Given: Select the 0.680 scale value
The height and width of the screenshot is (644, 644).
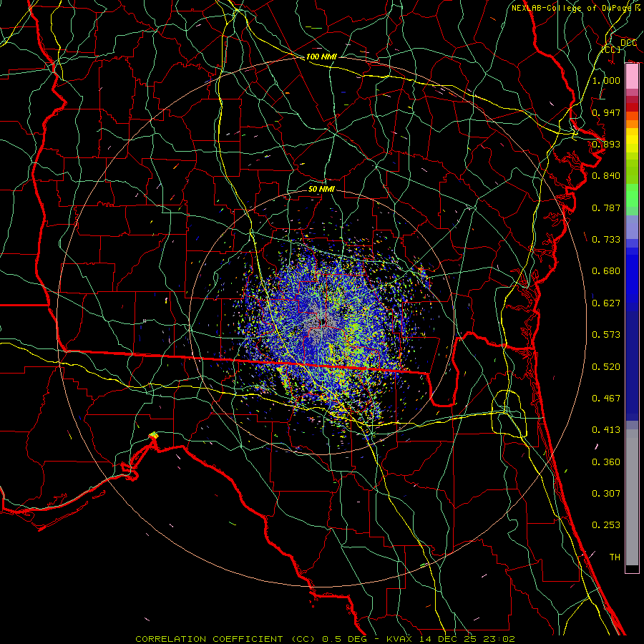Looking at the screenshot, I should (606, 271).
